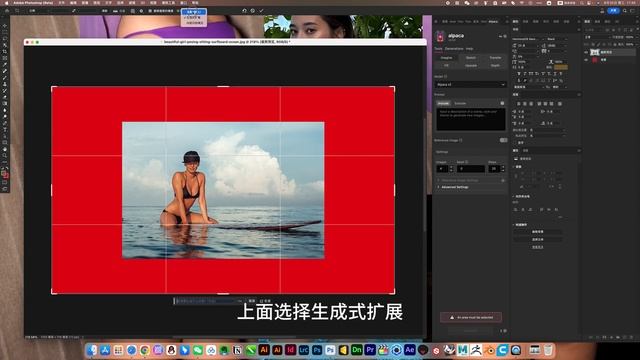Select the Hand tool
640x360 pixels.
click(x=5, y=149)
